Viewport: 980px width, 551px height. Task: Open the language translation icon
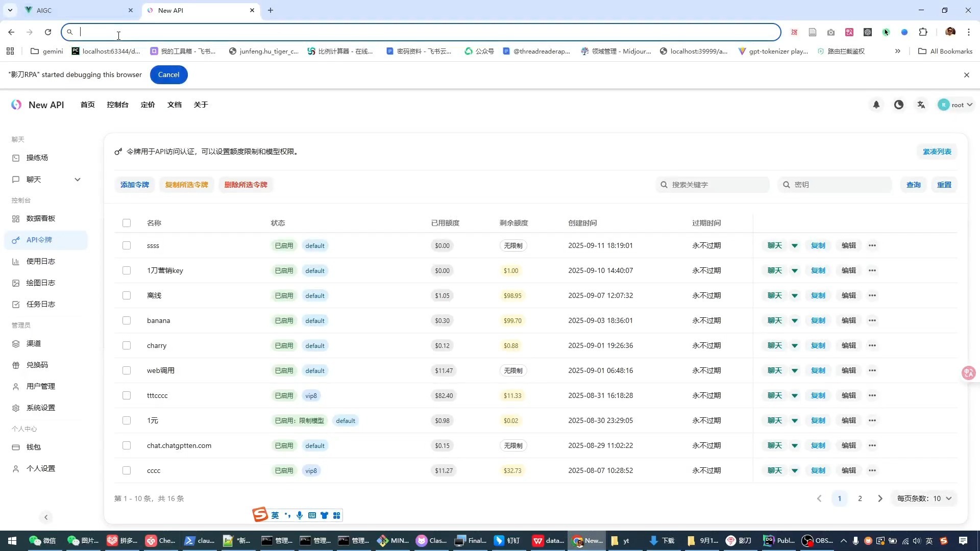point(921,105)
